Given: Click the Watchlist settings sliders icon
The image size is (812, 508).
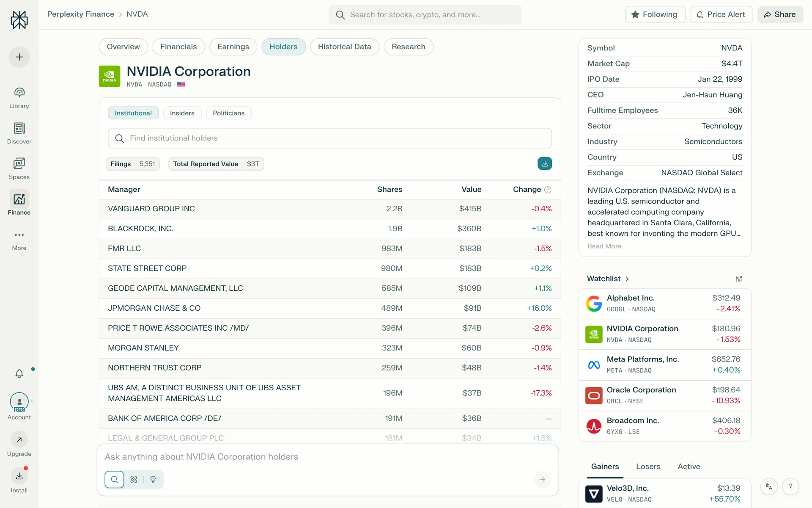Looking at the screenshot, I should pyautogui.click(x=738, y=279).
